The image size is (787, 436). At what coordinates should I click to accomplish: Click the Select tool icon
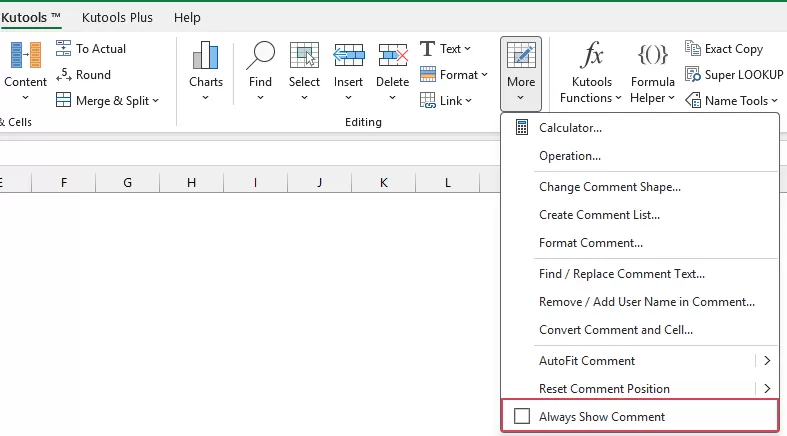coord(304,55)
